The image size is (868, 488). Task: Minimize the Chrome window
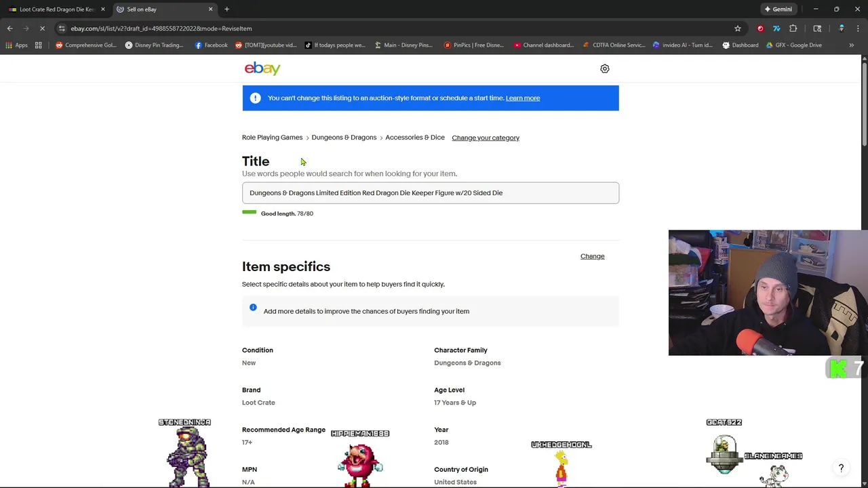816,9
